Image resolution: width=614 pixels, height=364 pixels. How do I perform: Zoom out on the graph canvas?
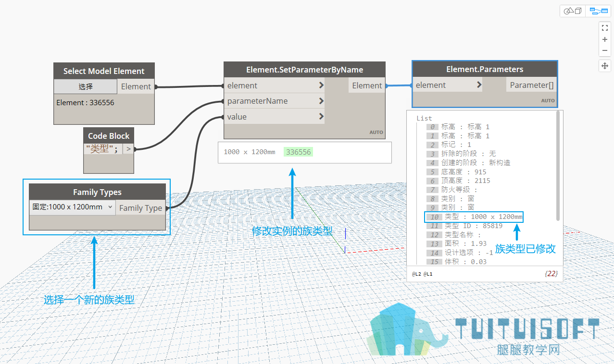tap(605, 50)
